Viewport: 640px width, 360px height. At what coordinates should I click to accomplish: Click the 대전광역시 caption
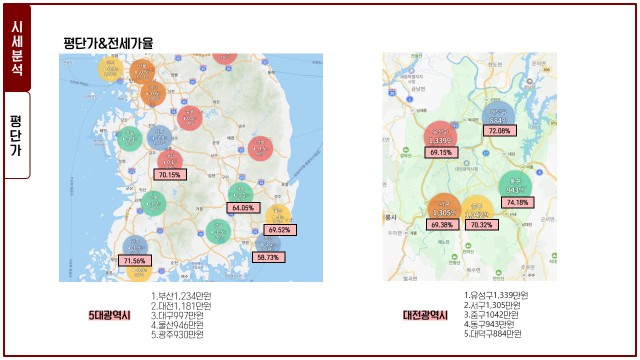[425, 315]
